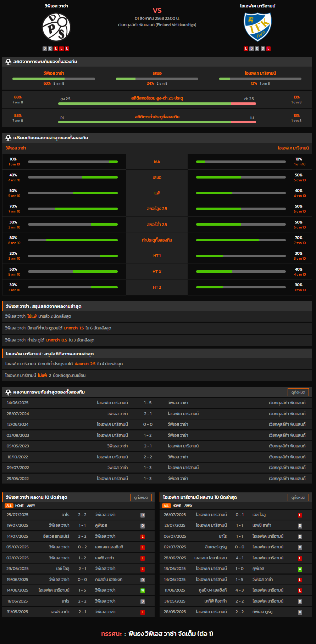
Task: Open วีพีเอส วาซ่า team name at top
Action: pyautogui.click(x=56, y=6)
